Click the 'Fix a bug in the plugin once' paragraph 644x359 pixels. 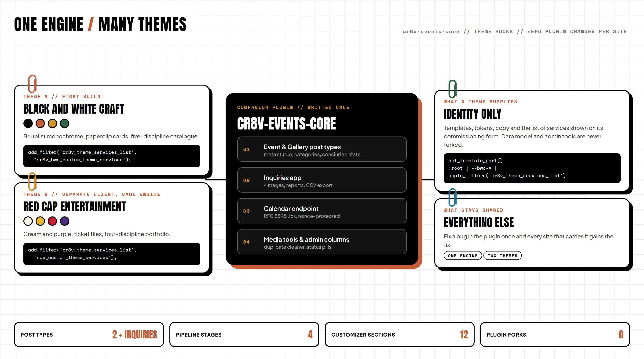tap(528, 241)
